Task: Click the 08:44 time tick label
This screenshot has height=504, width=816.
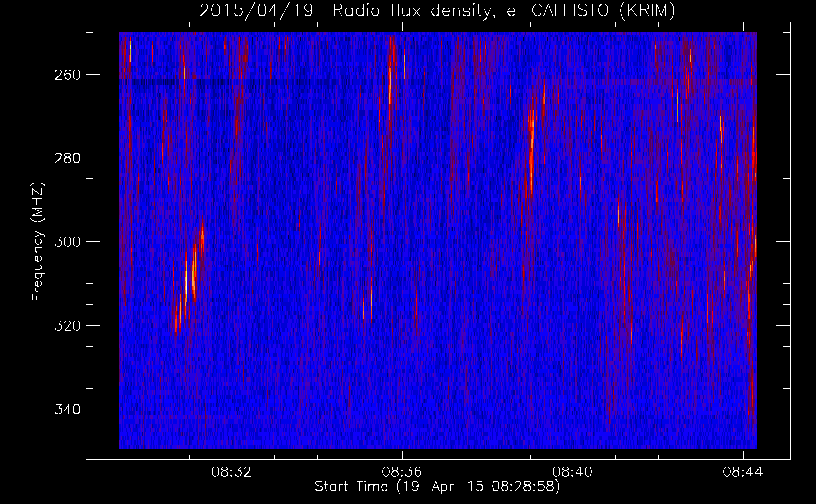Action: coord(743,472)
